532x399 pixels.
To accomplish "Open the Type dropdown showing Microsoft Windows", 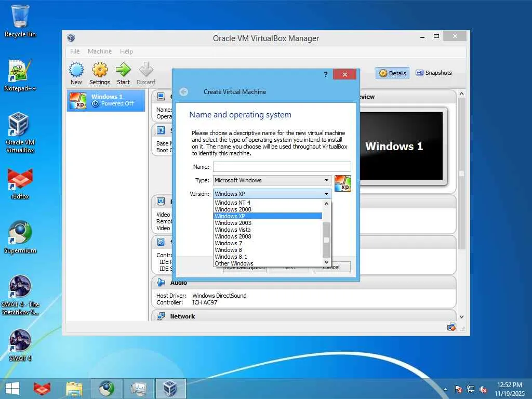I will 272,180.
